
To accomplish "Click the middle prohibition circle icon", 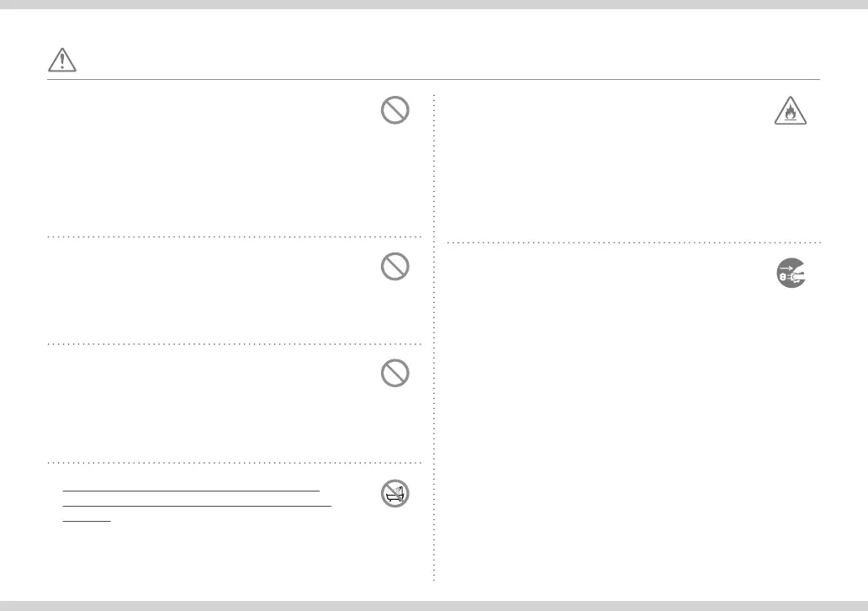I will click(x=394, y=266).
